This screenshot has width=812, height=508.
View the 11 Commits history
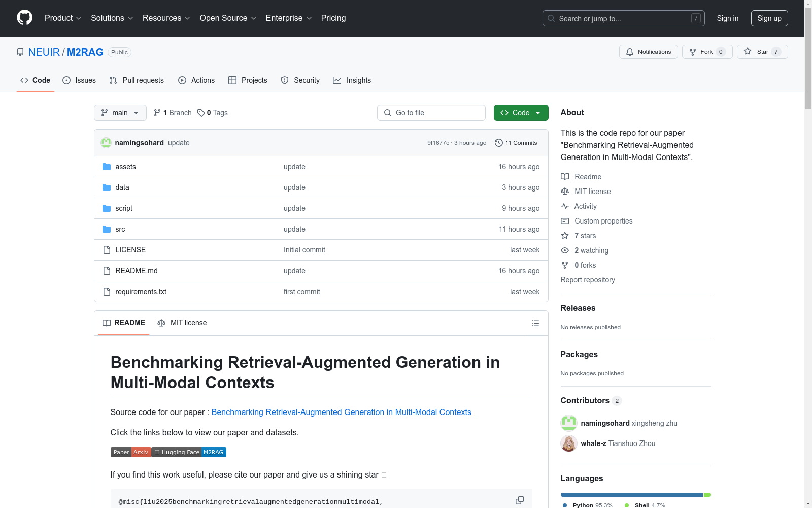516,143
